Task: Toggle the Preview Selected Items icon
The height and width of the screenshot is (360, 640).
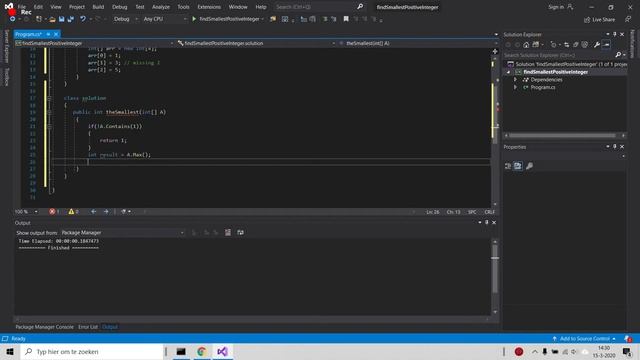Action: [606, 45]
